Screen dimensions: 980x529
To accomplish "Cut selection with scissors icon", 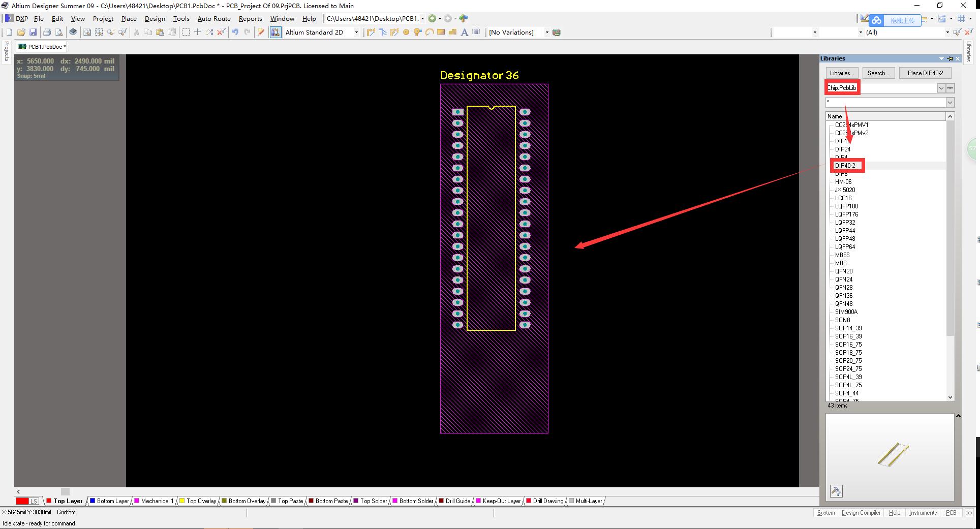I will (136, 32).
